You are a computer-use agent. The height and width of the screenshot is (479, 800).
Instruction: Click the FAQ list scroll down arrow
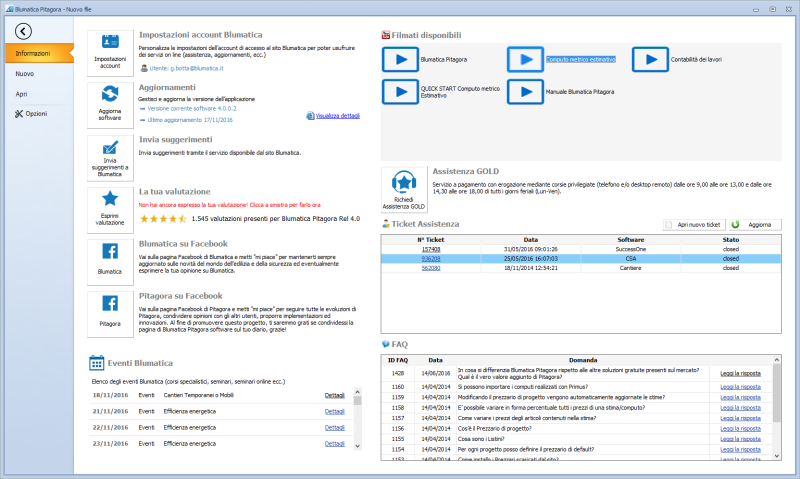tap(777, 456)
